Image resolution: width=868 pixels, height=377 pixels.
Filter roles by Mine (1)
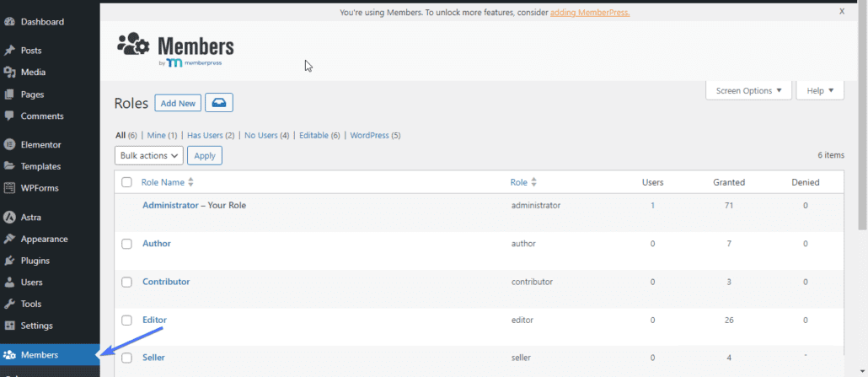click(x=162, y=135)
